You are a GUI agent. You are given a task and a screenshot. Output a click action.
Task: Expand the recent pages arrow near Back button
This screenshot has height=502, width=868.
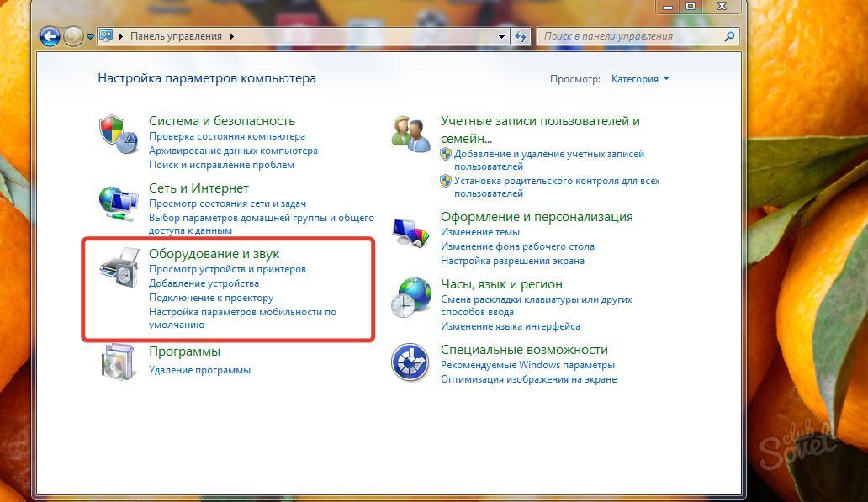coord(91,38)
